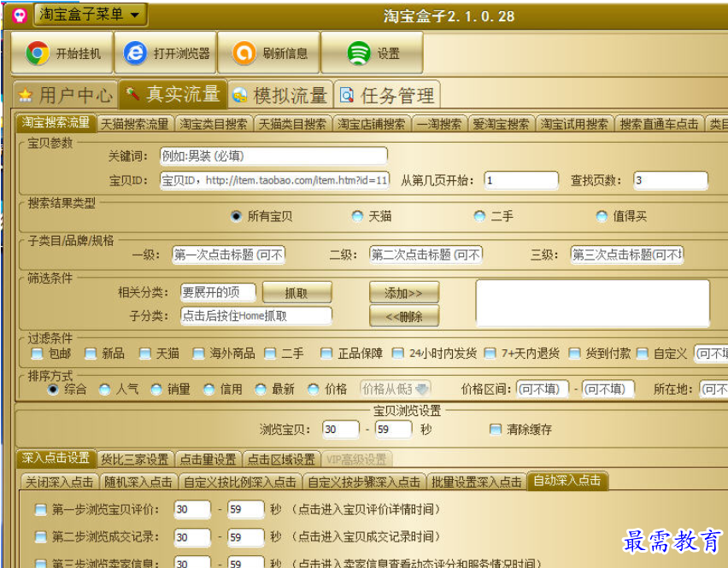Click the 抓取 button
728x568 pixels.
click(x=297, y=293)
